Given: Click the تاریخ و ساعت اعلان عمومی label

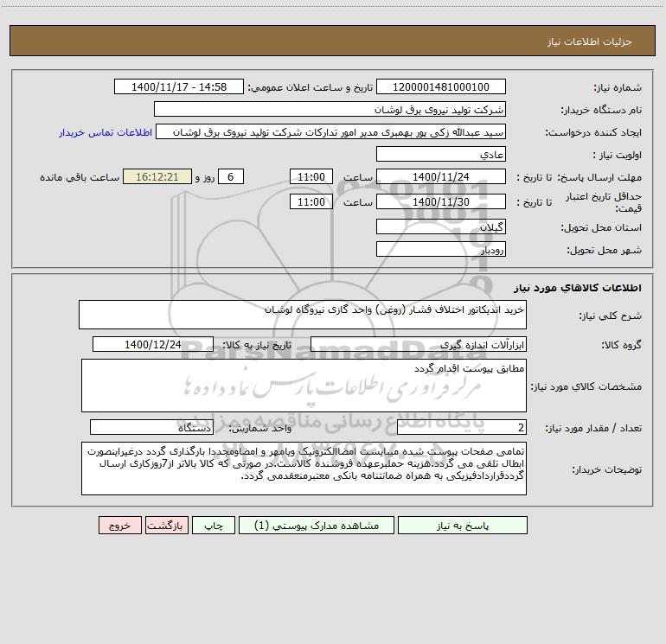Looking at the screenshot, I should pyautogui.click(x=310, y=87).
